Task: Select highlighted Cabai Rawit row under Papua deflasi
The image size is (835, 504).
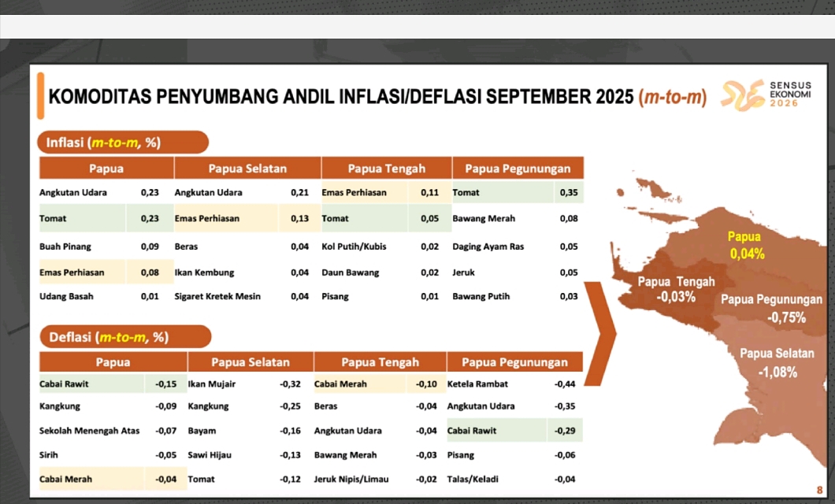Action: [107, 384]
